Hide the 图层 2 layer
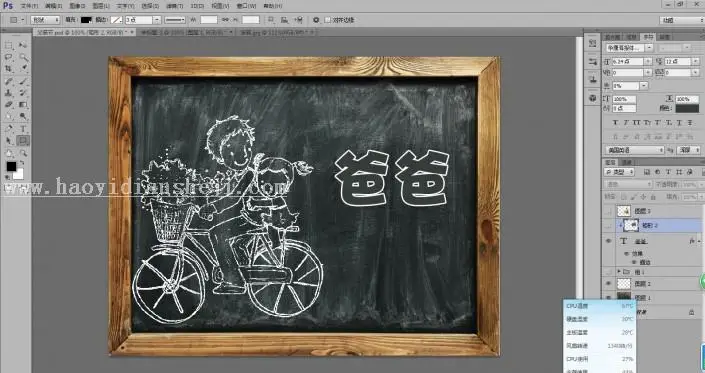 (608, 284)
